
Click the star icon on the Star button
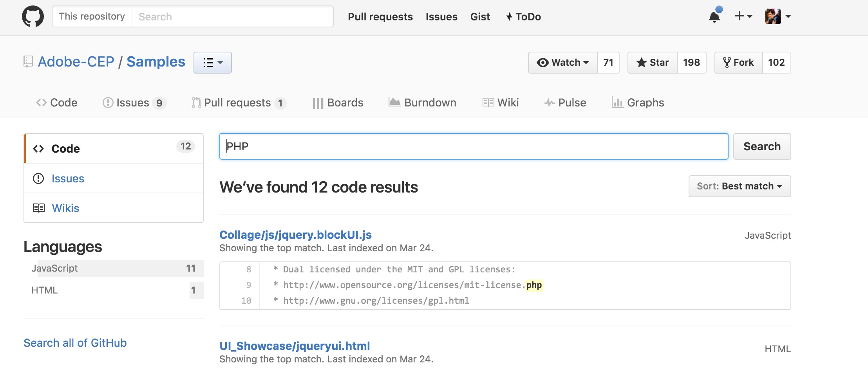pyautogui.click(x=641, y=63)
